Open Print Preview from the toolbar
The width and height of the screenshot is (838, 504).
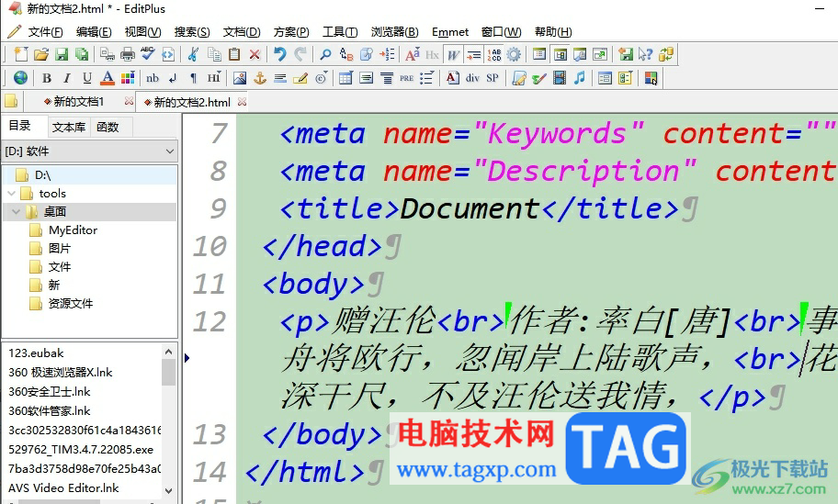[107, 54]
